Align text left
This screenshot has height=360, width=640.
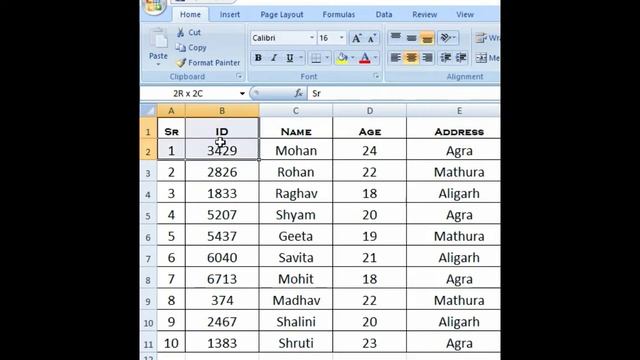(x=396, y=58)
